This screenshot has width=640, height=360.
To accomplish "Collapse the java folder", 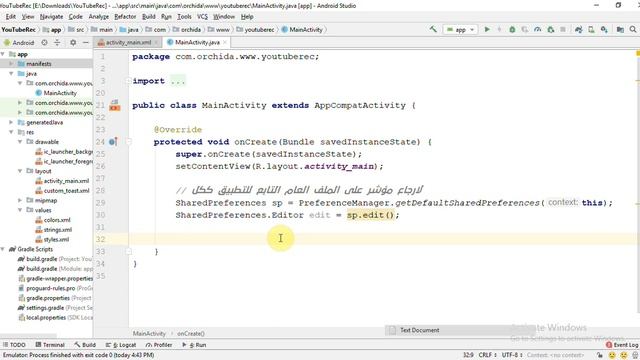I will point(11,73).
